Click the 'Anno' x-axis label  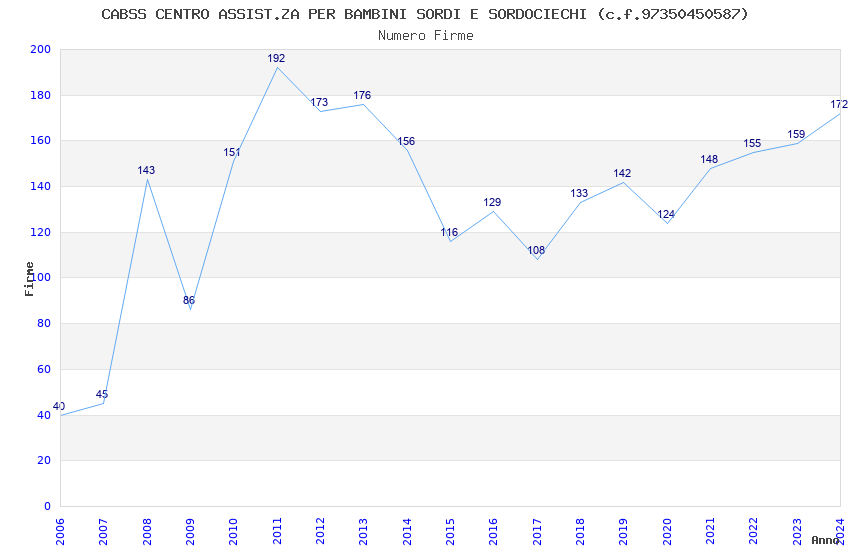pyautogui.click(x=825, y=540)
